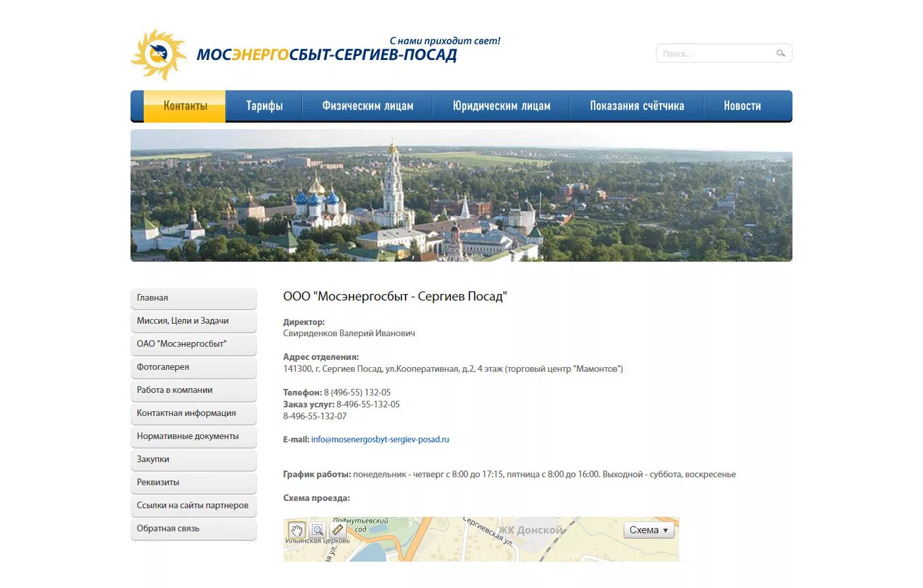Open Контактная информация sidebar item

click(x=194, y=413)
